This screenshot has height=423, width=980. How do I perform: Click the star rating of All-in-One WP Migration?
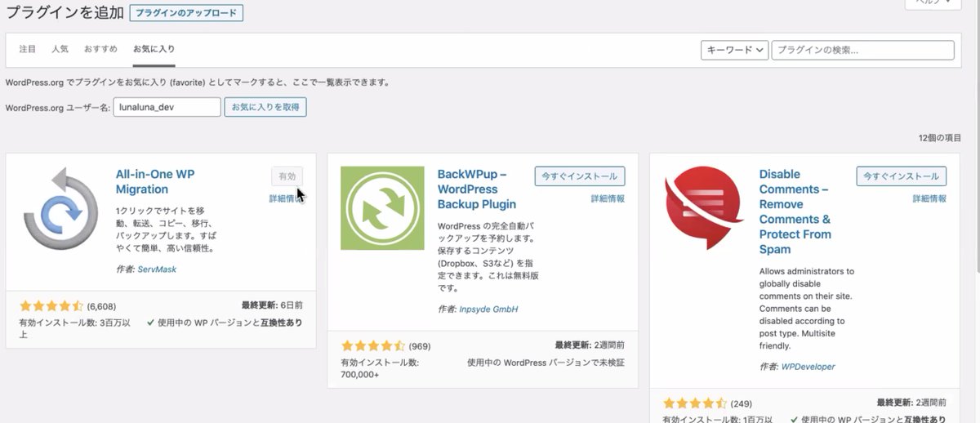pos(51,306)
